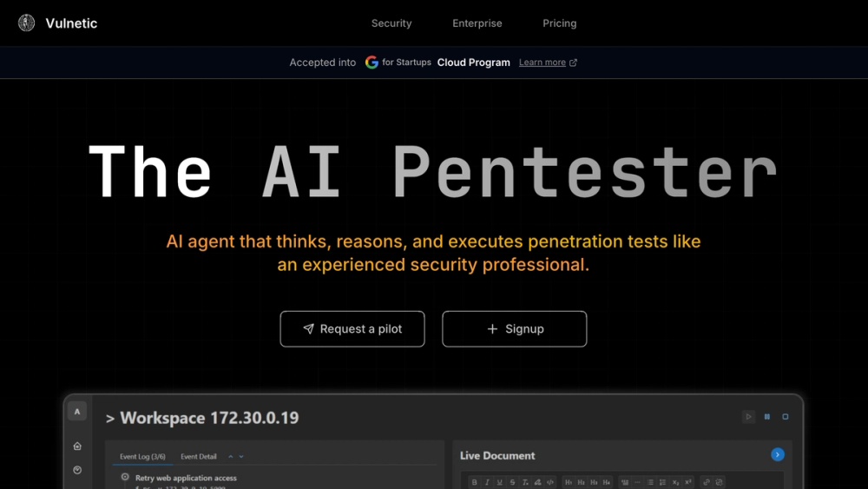Apply Heading 1 in Live Document

pyautogui.click(x=569, y=482)
